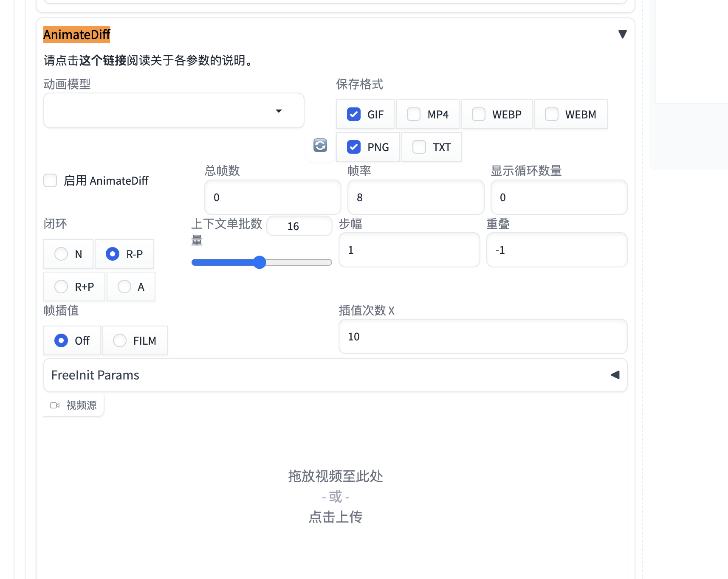Click 点击上传 to upload a video
The height and width of the screenshot is (579, 728).
pyautogui.click(x=336, y=517)
